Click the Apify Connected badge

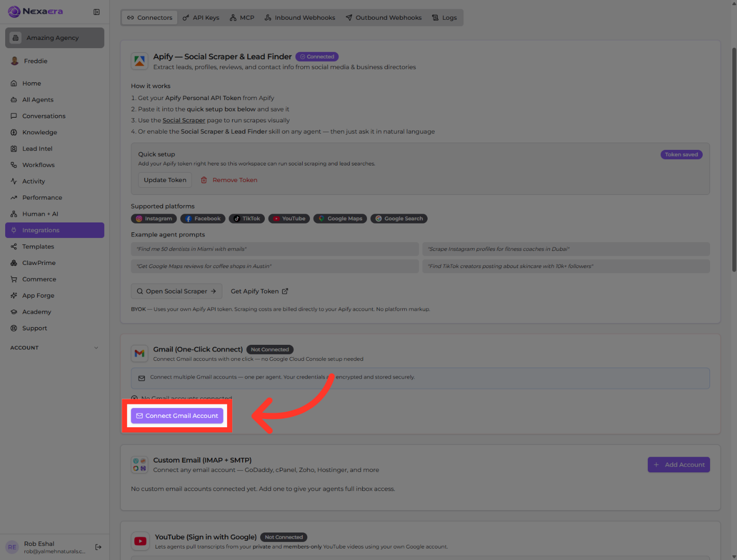[x=317, y=57]
